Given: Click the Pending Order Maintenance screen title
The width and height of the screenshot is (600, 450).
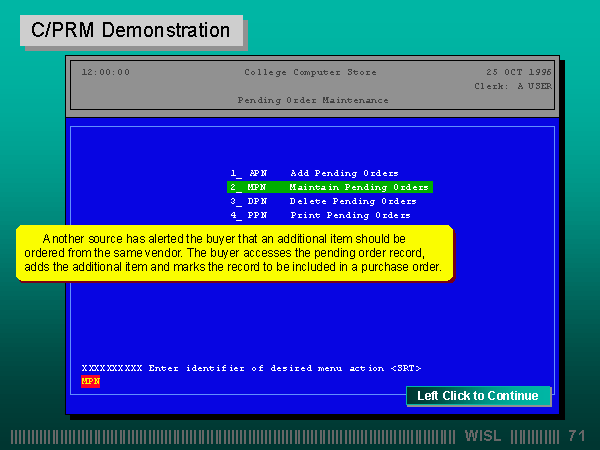Looking at the screenshot, I should pyautogui.click(x=300, y=100).
